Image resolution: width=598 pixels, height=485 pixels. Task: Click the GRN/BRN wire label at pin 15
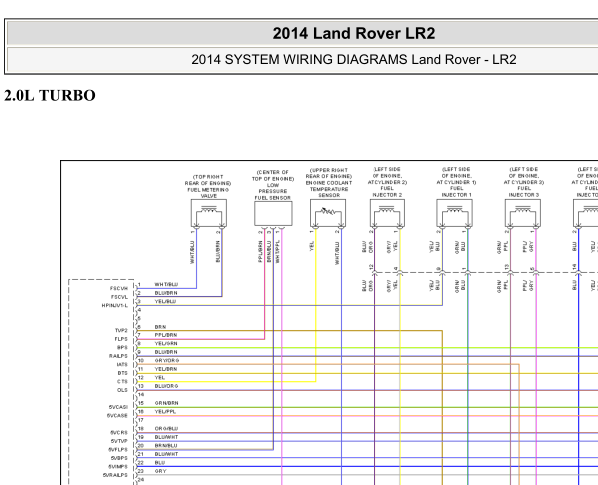(x=166, y=403)
